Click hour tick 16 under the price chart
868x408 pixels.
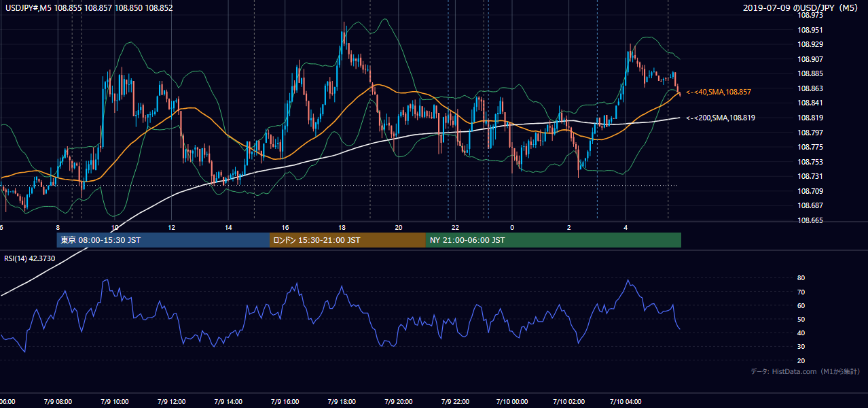[x=285, y=227]
